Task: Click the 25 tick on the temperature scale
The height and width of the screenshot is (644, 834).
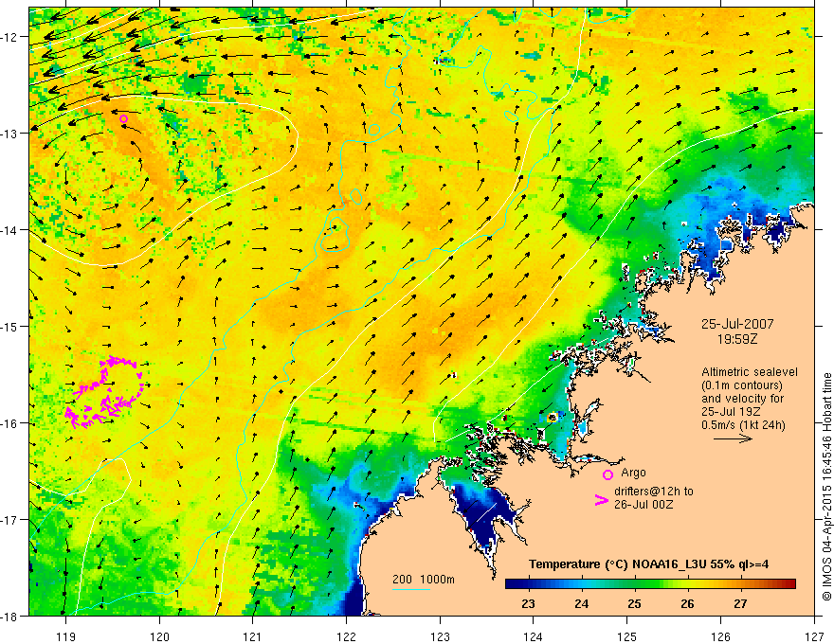Action: click(634, 603)
